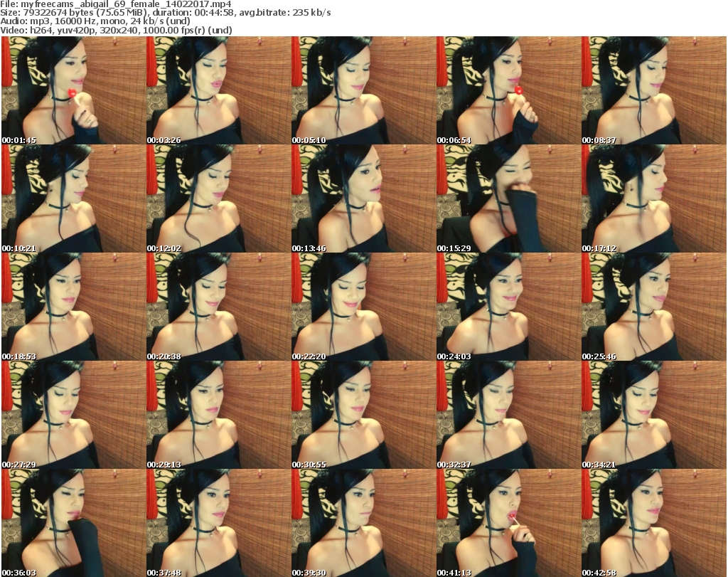Click the Audio mp3 info line
Viewport: 728px width, 577px height.
coord(95,21)
